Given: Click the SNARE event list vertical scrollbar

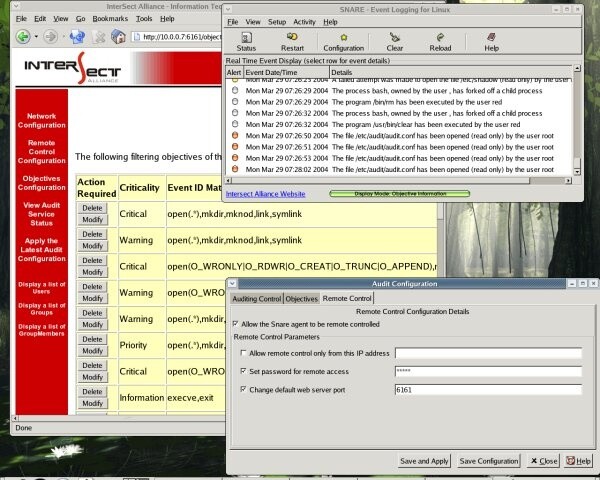Looking at the screenshot, I should point(577,120).
